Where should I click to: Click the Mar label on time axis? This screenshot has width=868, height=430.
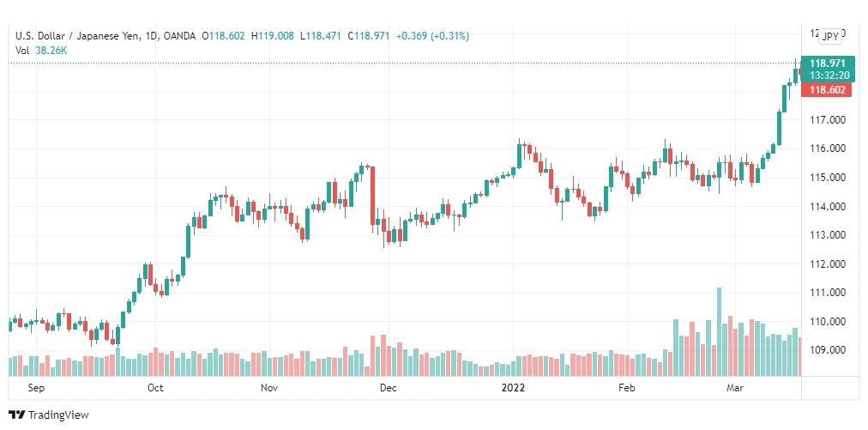coord(734,388)
